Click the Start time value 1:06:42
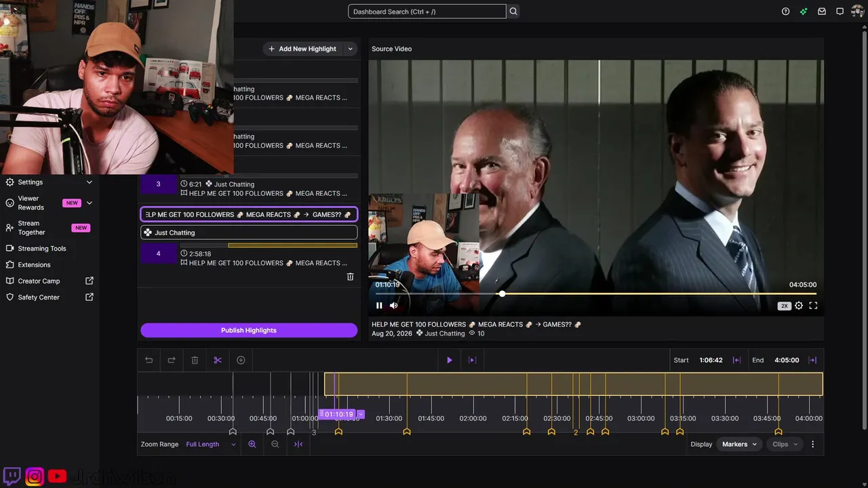The image size is (868, 488). coord(711,360)
